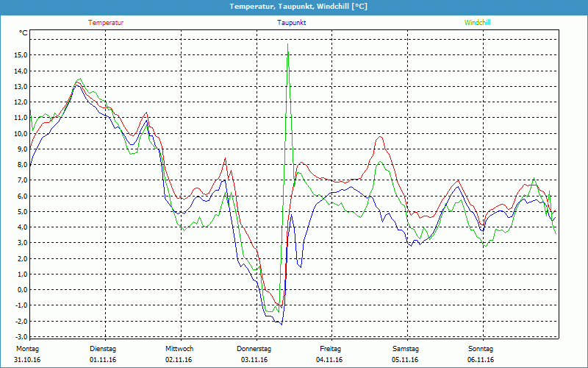588x368 pixels.
Task: Click the Samstag day label
Action: 406,349
